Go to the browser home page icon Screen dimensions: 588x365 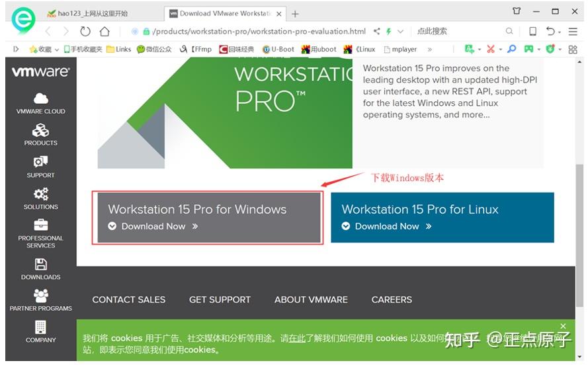tap(105, 32)
